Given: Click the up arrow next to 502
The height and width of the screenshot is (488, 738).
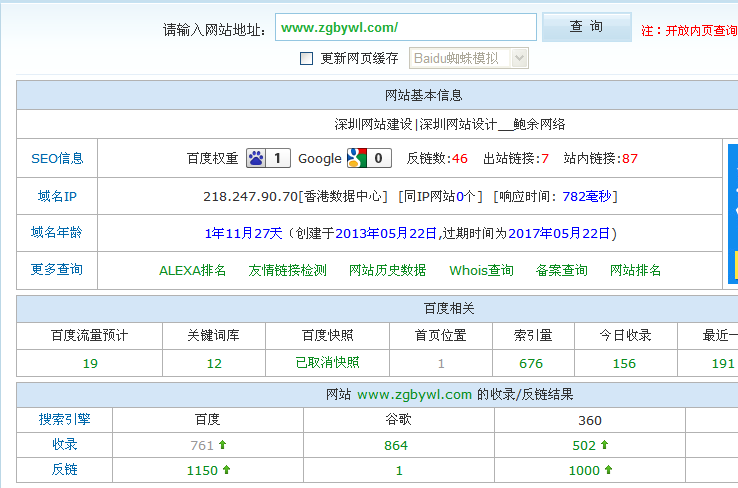Looking at the screenshot, I should tap(605, 444).
